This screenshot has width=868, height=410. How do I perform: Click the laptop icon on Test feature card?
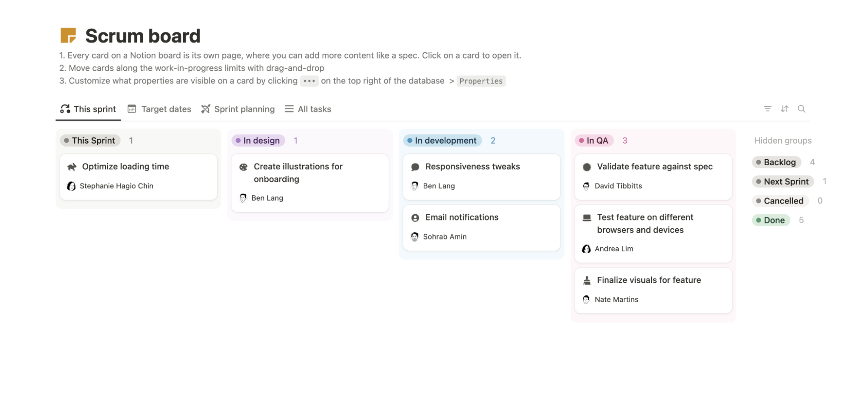click(586, 217)
